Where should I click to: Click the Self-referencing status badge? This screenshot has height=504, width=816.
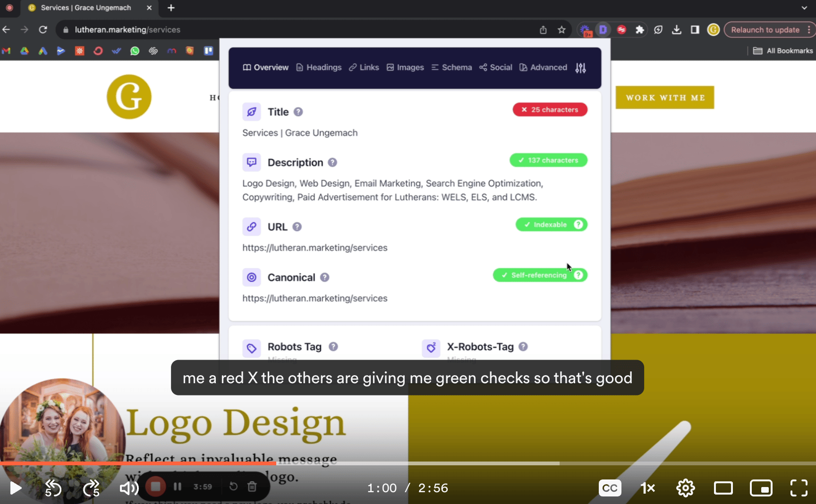click(x=540, y=275)
